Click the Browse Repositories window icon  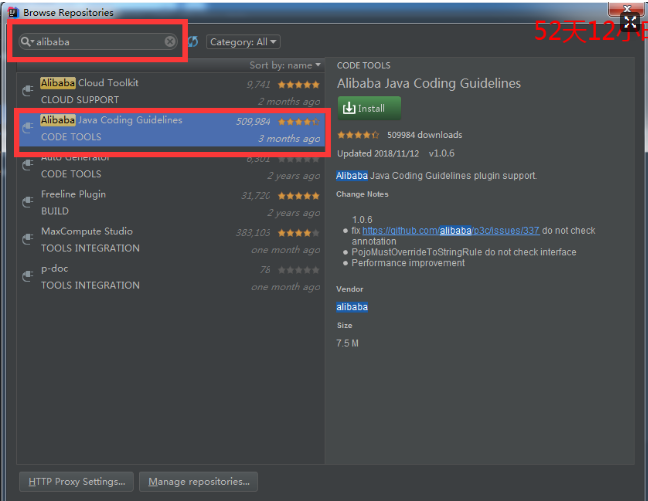coord(14,12)
